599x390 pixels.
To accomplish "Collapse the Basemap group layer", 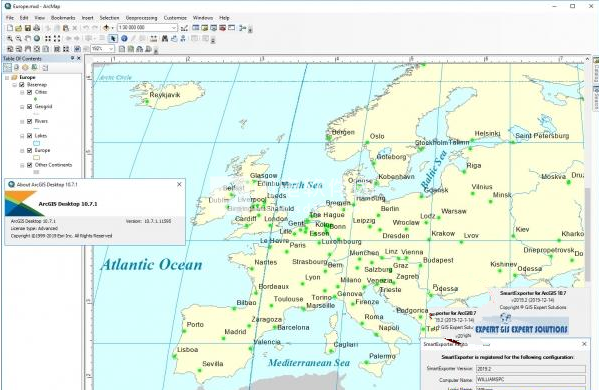I will (15, 85).
